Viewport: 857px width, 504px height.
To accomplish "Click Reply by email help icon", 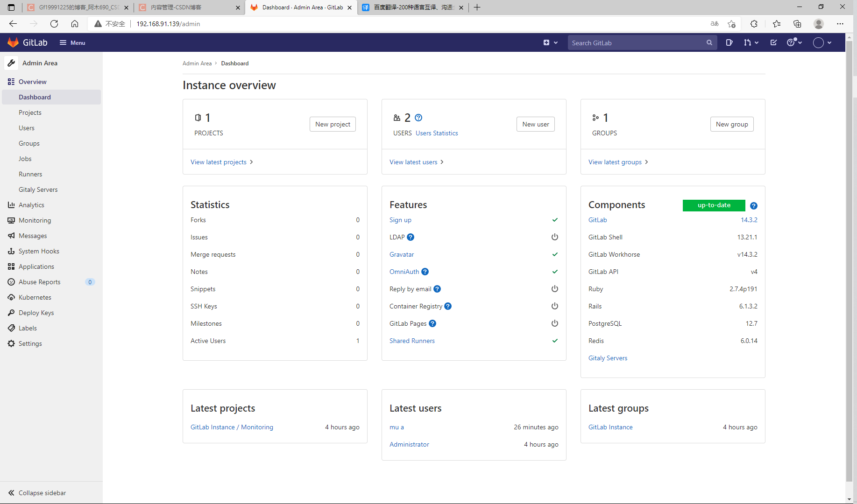I will coord(437,289).
